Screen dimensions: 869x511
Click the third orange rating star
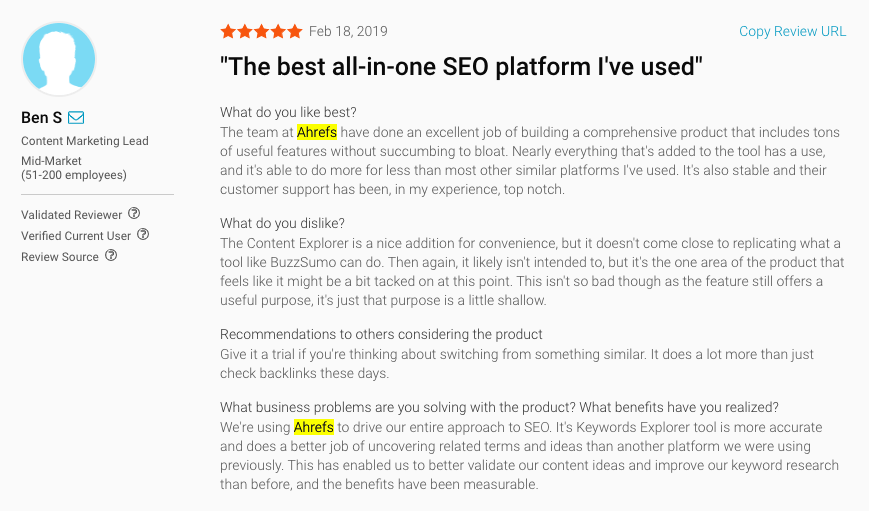pyautogui.click(x=261, y=32)
